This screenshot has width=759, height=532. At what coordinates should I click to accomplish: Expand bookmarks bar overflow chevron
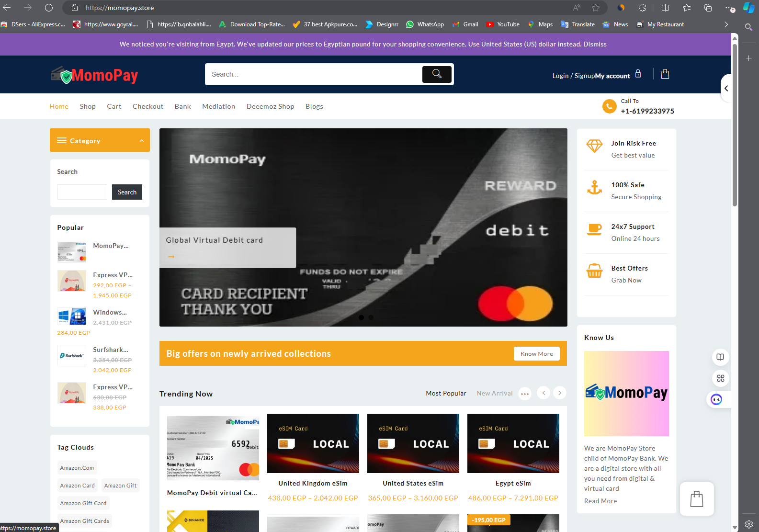(726, 24)
